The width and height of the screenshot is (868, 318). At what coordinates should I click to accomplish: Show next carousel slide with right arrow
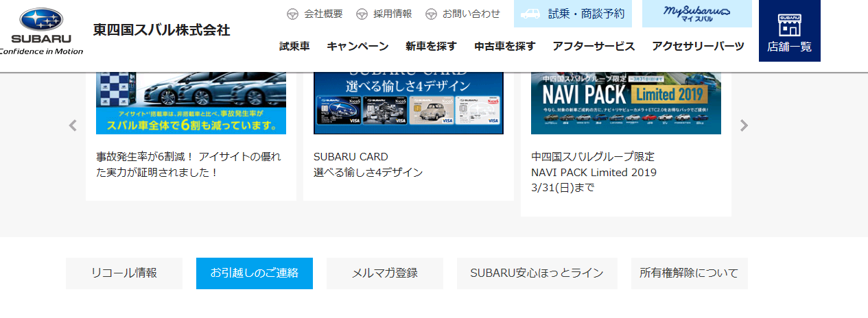744,125
